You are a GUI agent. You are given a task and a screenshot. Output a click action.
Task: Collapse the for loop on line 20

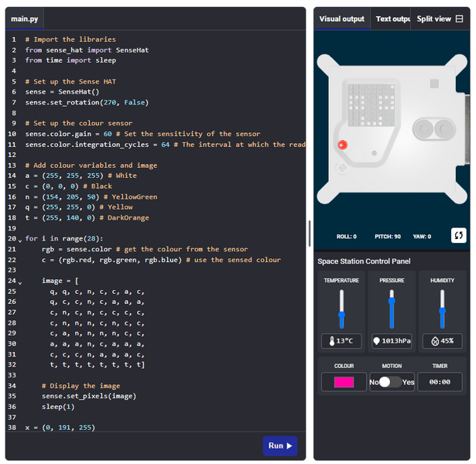(x=20, y=241)
